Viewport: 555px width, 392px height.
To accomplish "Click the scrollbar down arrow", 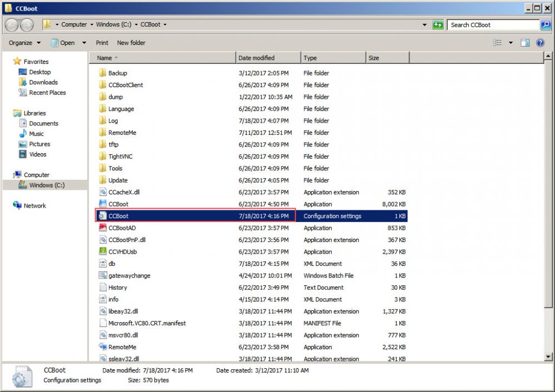I will pyautogui.click(x=548, y=356).
